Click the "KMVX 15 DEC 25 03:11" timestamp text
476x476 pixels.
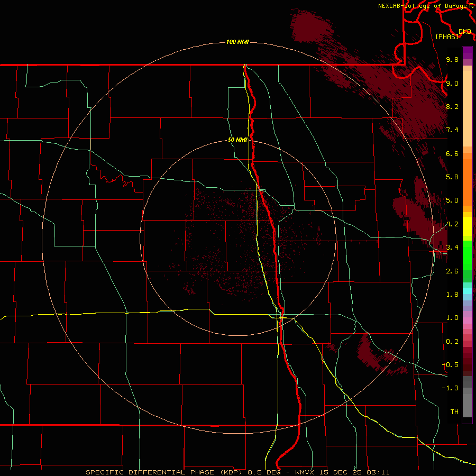[342, 472]
